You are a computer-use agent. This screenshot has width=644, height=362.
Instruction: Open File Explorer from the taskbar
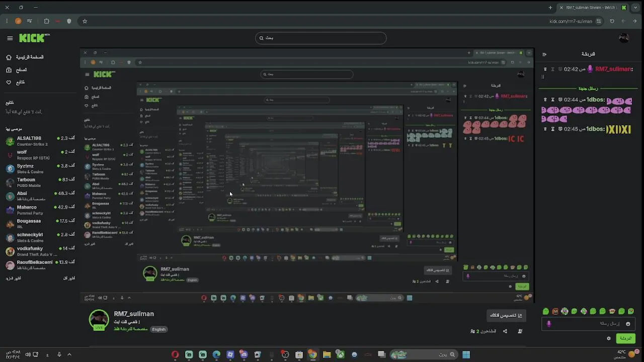point(327,354)
